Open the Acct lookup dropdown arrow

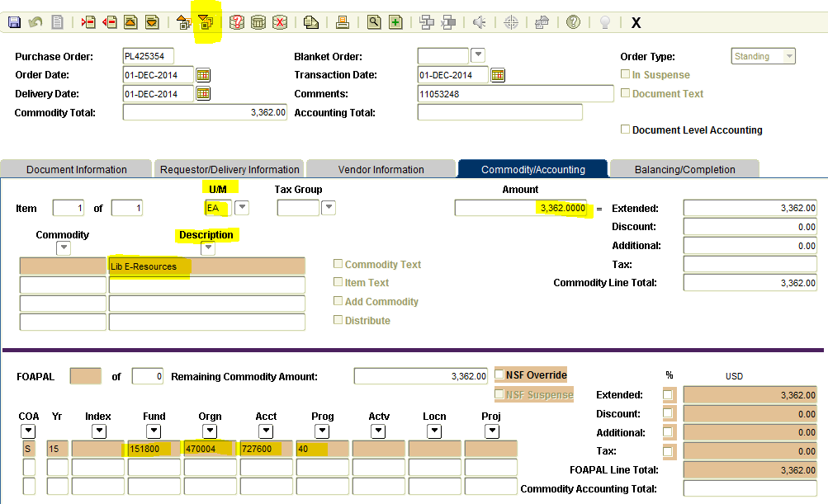pos(266,431)
